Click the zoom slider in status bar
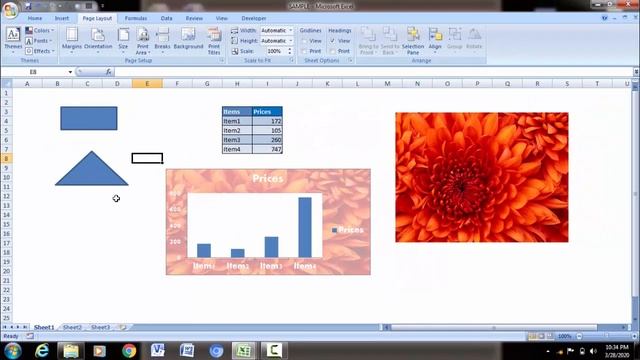The width and height of the screenshot is (640, 360). pos(607,336)
